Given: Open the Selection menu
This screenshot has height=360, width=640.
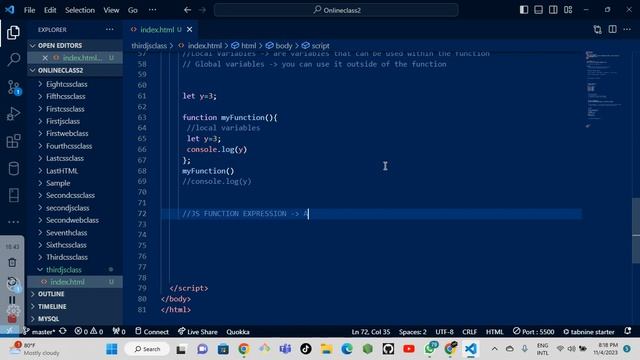Looking at the screenshot, I should pyautogui.click(x=80, y=10).
